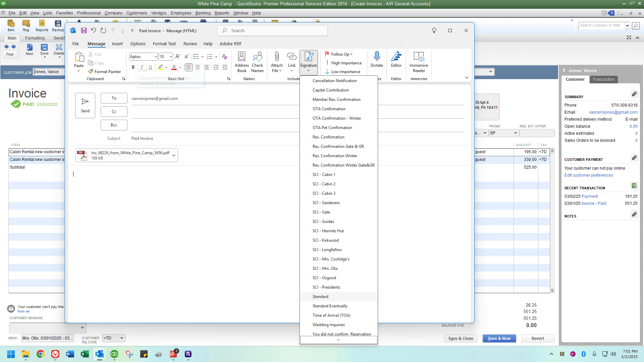Open the font size dropdown
This screenshot has height=362, width=644.
click(171, 57)
